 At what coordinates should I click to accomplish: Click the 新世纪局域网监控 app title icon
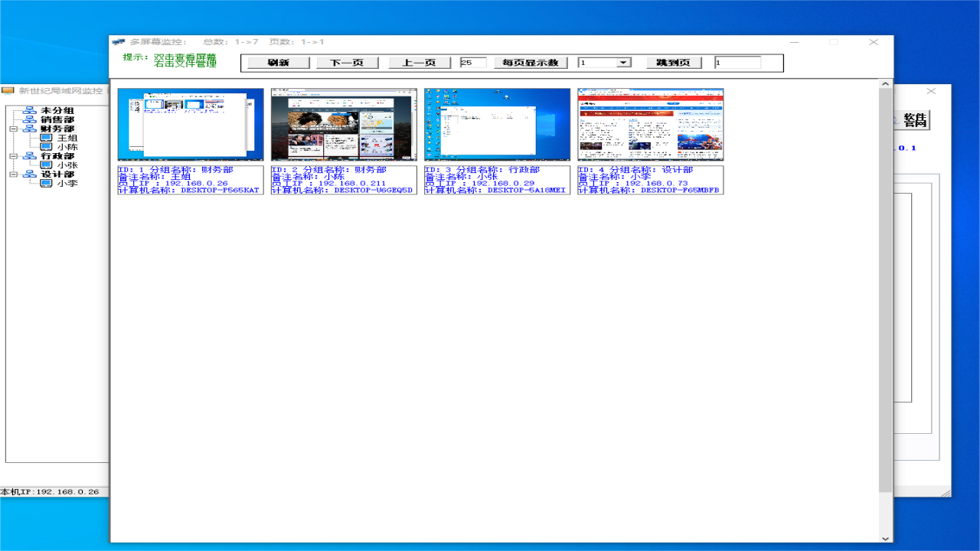[8, 90]
